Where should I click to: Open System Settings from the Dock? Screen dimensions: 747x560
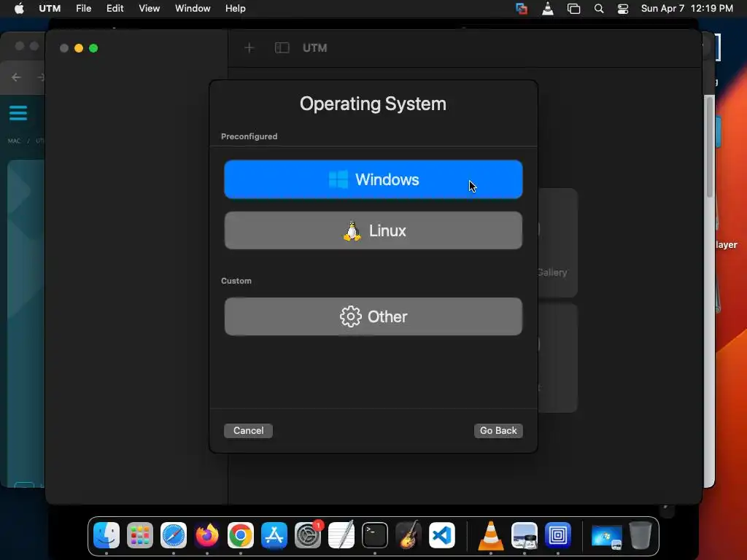[x=308, y=535]
